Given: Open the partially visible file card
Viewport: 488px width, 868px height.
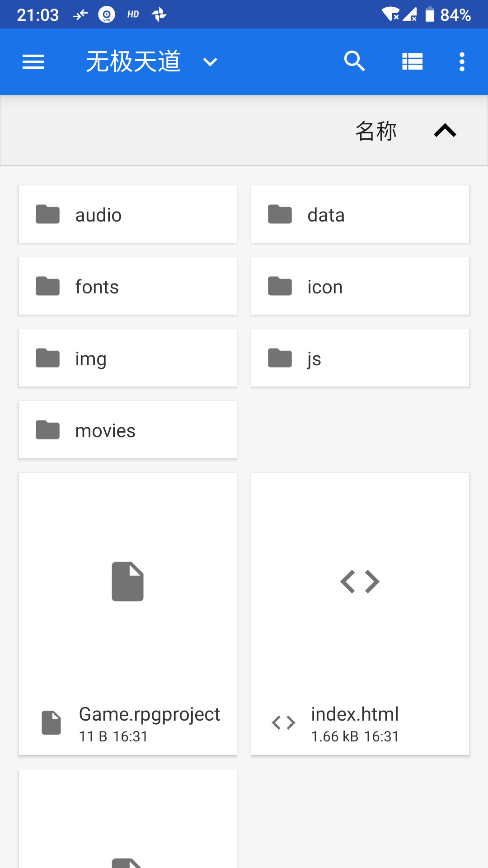Looking at the screenshot, I should [128, 819].
